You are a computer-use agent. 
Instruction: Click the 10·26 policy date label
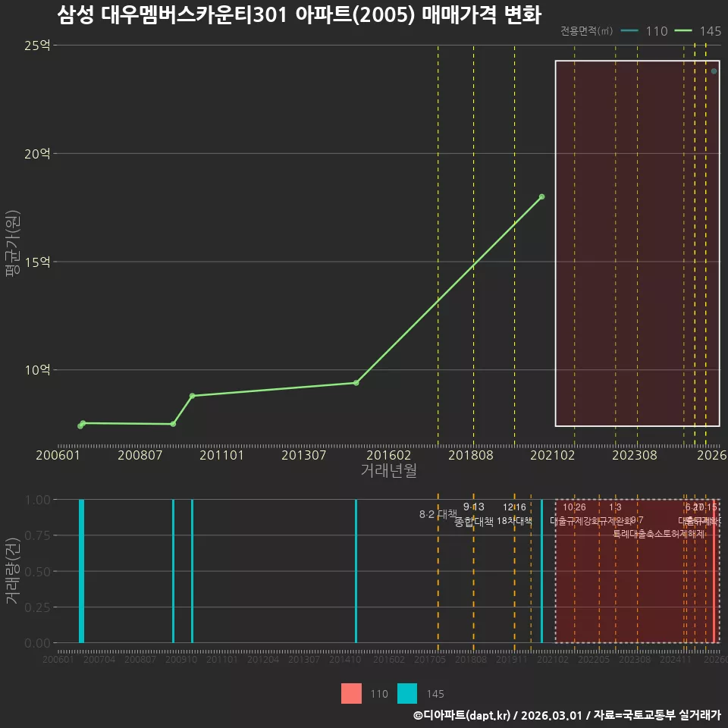(x=574, y=507)
